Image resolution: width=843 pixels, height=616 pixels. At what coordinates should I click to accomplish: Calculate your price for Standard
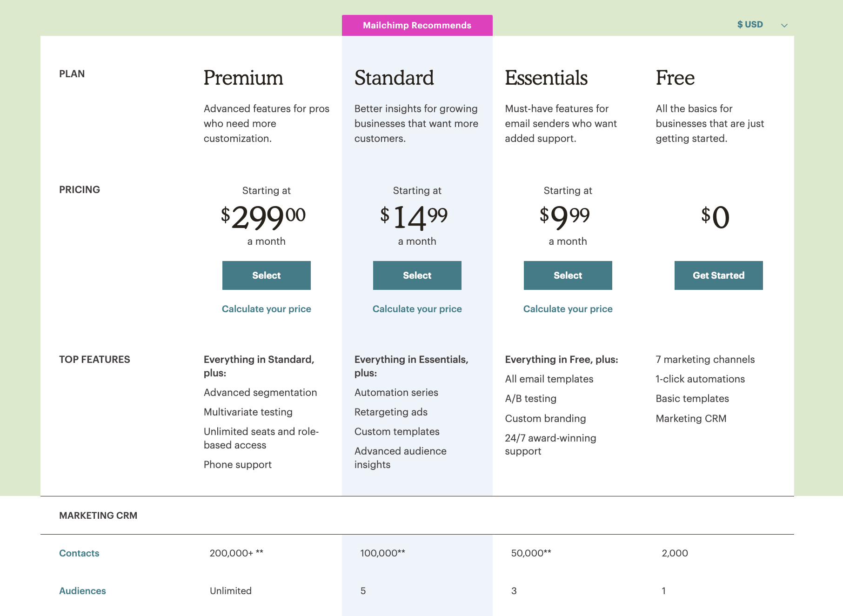(417, 308)
